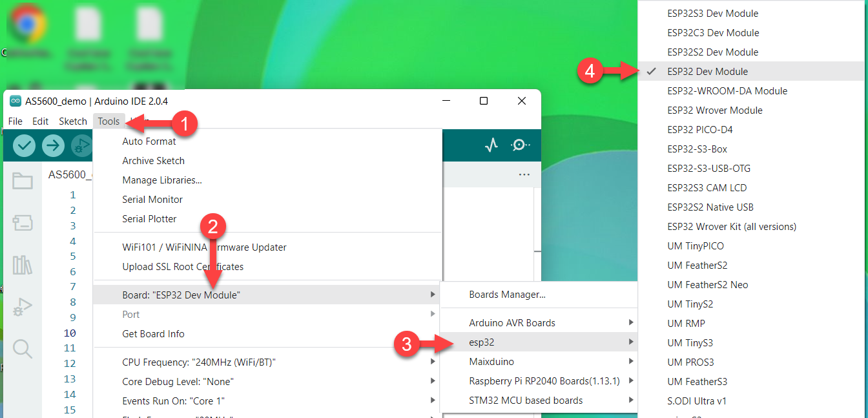Select the checked ESP32 Dev Module board

[752, 72]
